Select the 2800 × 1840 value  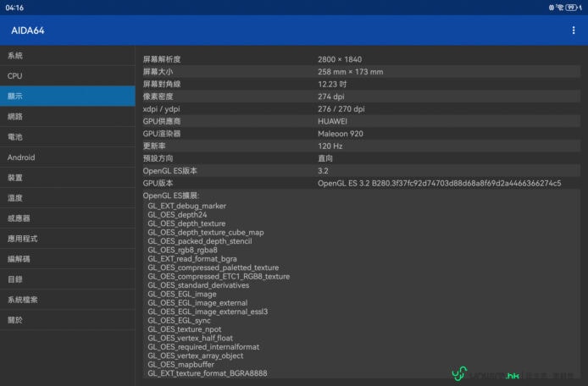340,59
